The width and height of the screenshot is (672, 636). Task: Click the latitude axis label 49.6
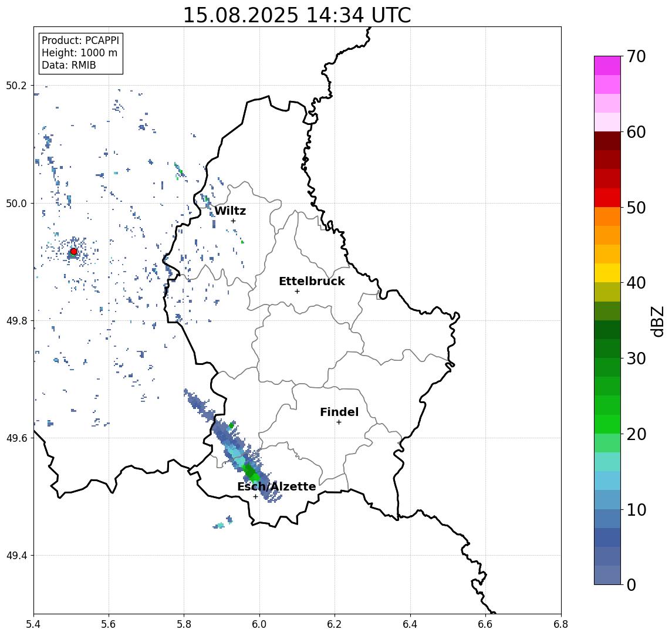coord(16,438)
